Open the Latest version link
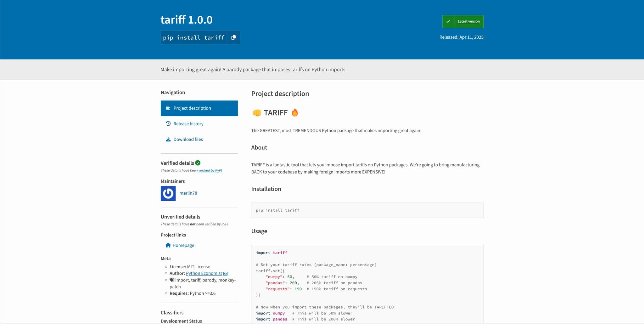644x324 pixels. (x=468, y=21)
